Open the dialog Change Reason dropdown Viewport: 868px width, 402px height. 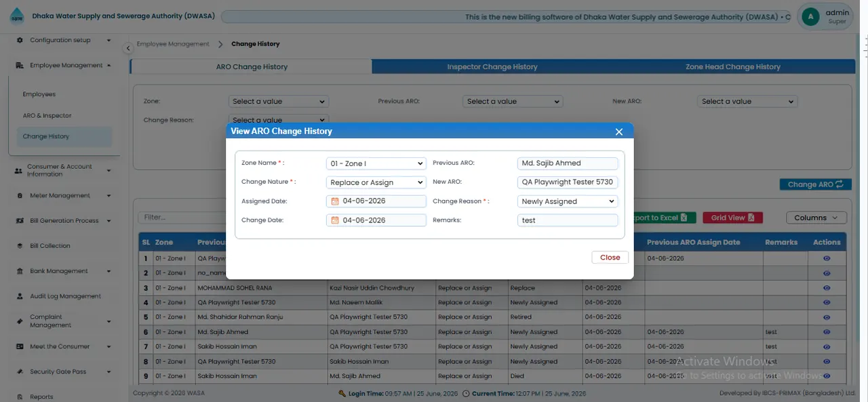[x=567, y=201]
